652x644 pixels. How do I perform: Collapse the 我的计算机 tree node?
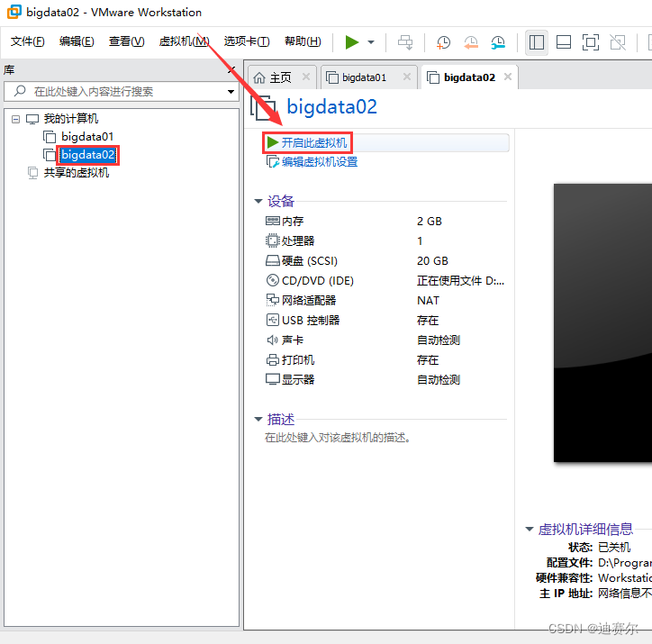16,119
